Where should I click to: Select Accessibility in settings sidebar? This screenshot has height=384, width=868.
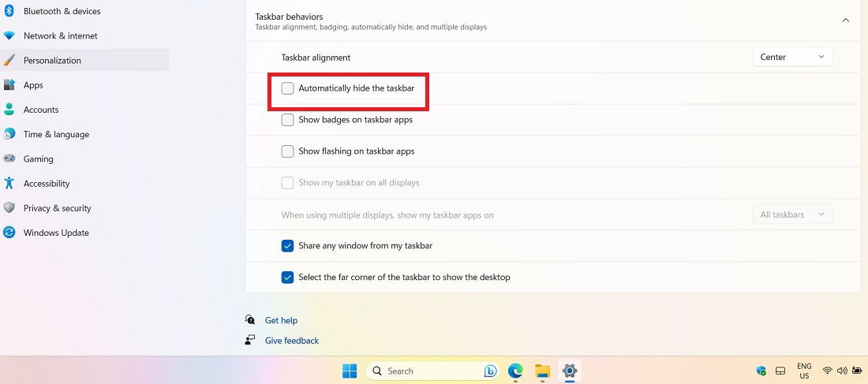(46, 183)
